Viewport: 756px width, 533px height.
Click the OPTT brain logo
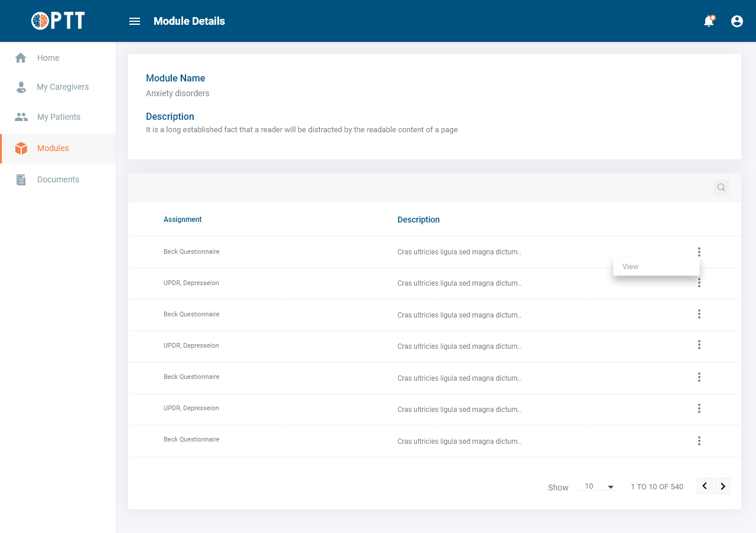click(40, 21)
